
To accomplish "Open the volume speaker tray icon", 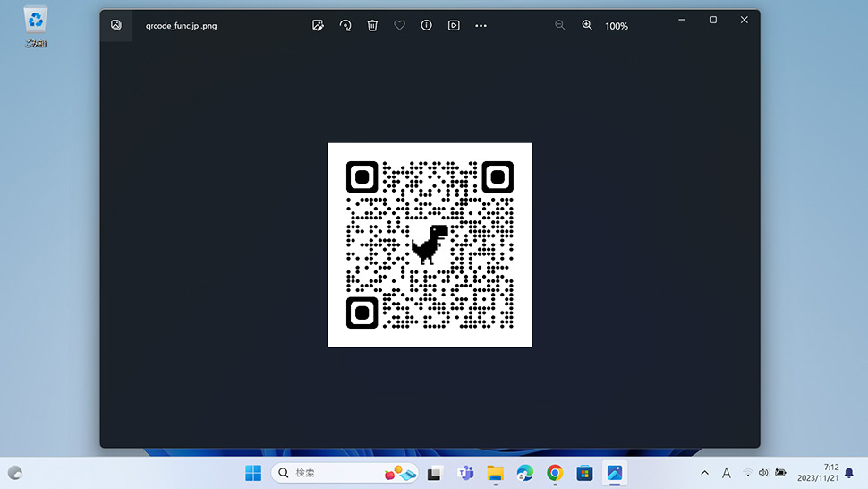I will [x=764, y=473].
